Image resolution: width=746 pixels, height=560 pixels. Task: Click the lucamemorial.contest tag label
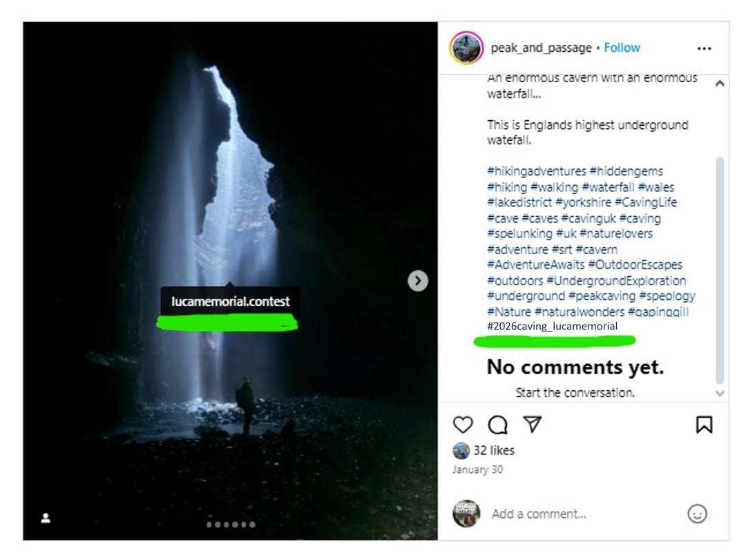(x=230, y=302)
